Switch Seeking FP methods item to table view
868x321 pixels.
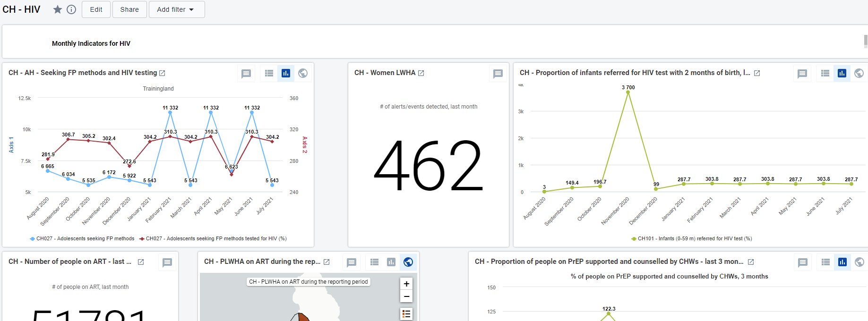coord(269,73)
